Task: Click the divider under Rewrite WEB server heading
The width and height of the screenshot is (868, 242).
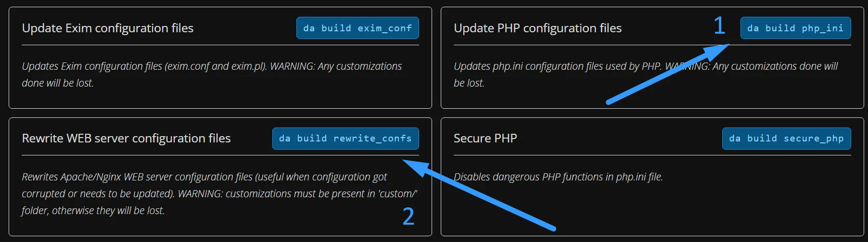Action: click(220, 155)
